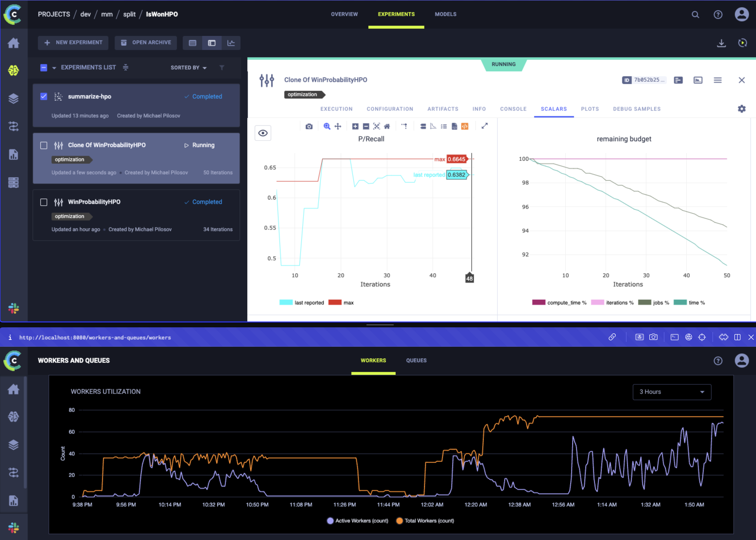Click the ID 7b052b25 badge
This screenshot has width=756, height=540.
[644, 80]
